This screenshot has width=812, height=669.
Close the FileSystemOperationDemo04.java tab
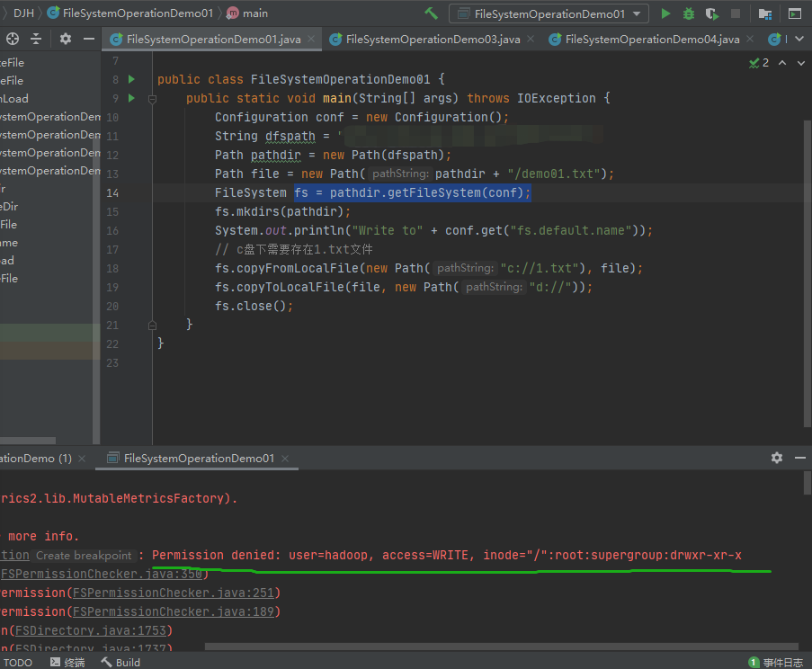coord(750,39)
